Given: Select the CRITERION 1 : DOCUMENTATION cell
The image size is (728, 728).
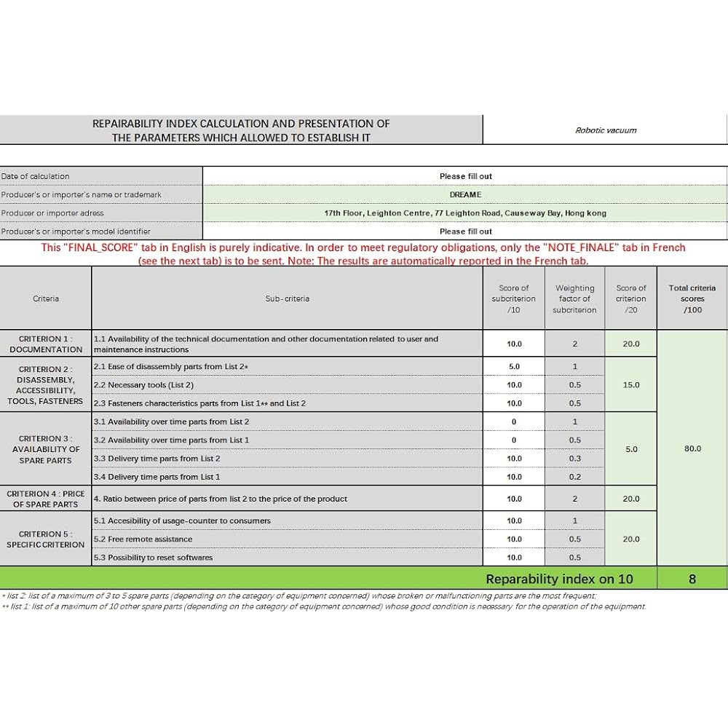Looking at the screenshot, I should pyautogui.click(x=45, y=344).
